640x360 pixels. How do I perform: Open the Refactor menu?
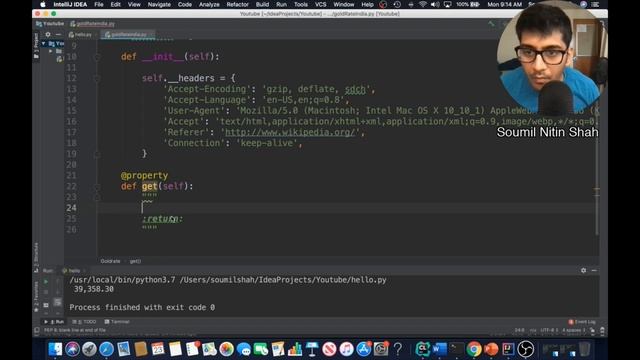point(238,4)
